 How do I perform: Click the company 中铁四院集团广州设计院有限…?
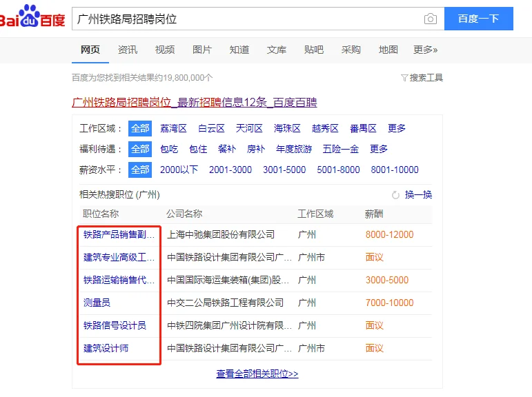[229, 325]
